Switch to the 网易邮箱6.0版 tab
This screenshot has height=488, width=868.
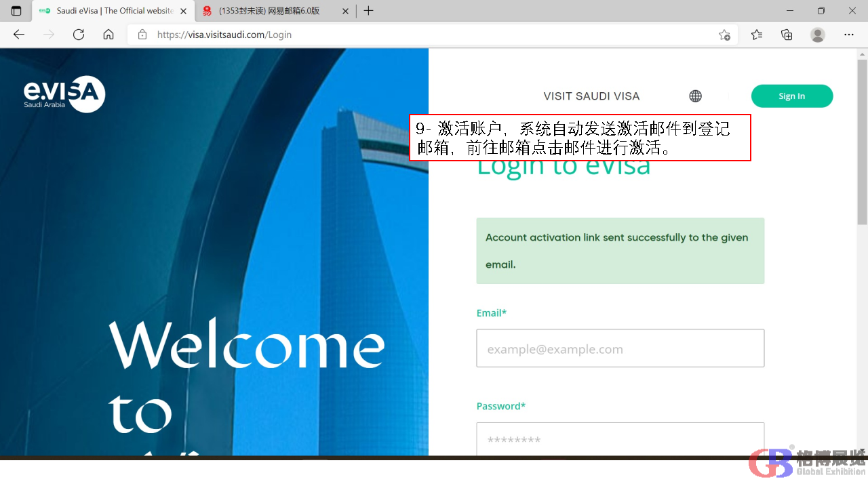(271, 11)
